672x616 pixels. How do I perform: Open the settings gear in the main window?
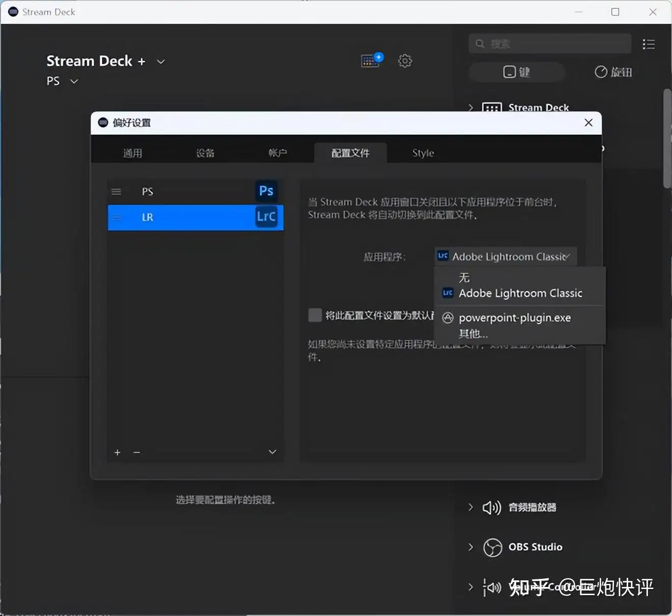click(405, 61)
